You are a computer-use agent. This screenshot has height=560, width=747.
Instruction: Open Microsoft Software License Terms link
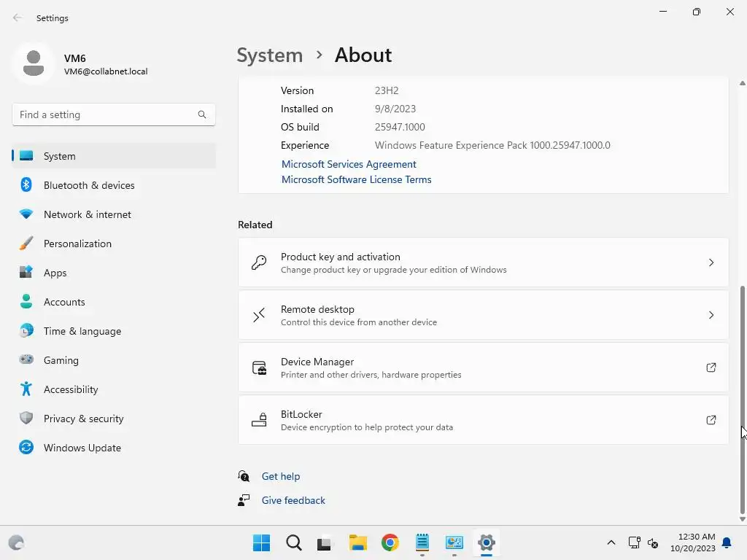pos(356,179)
